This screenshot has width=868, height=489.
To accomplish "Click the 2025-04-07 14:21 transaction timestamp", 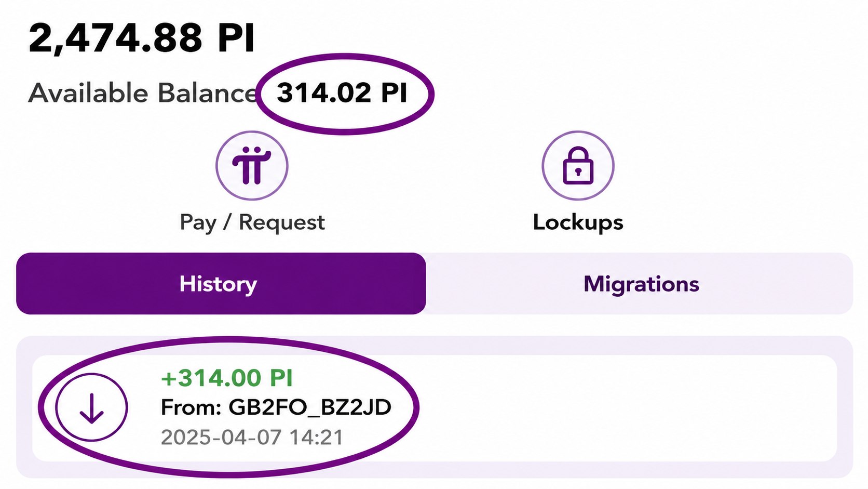I will (252, 437).
